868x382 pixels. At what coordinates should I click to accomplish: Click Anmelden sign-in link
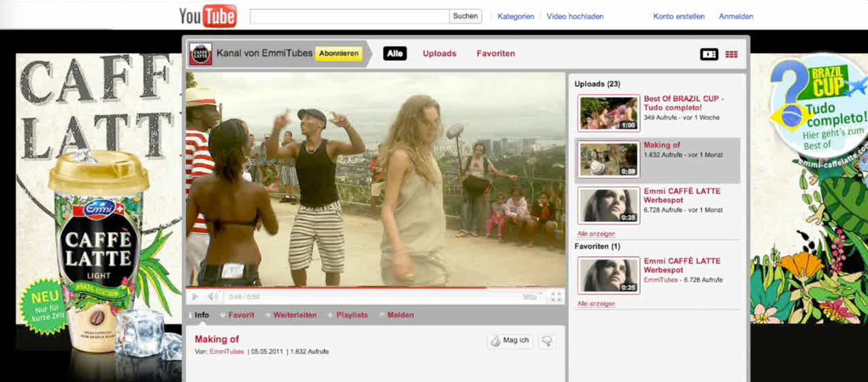point(736,16)
